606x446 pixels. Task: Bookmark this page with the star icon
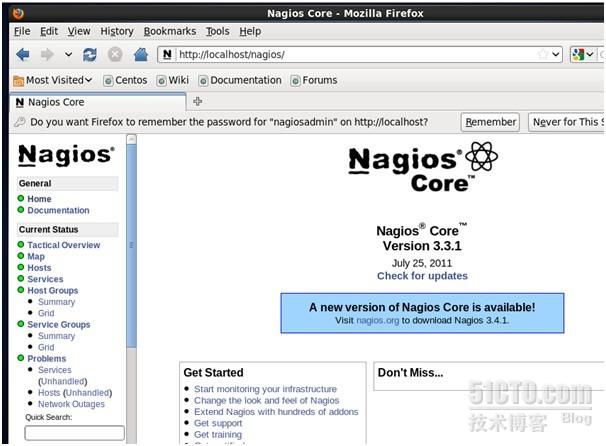543,54
